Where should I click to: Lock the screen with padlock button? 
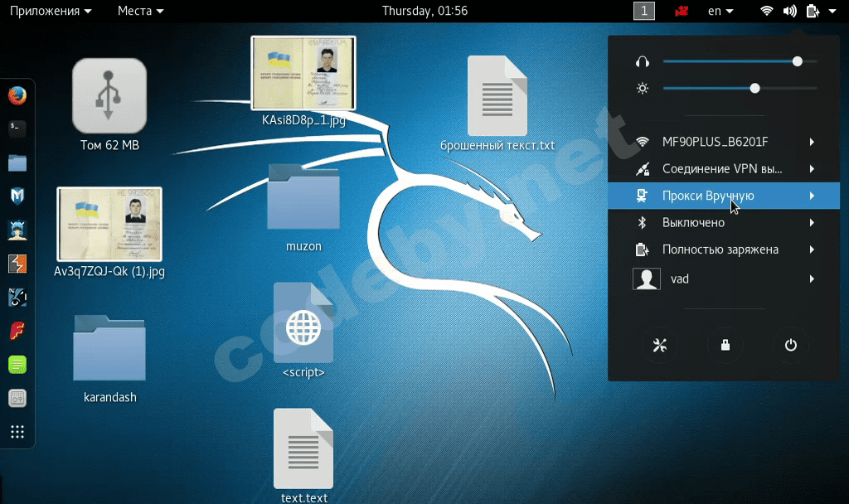(x=725, y=345)
